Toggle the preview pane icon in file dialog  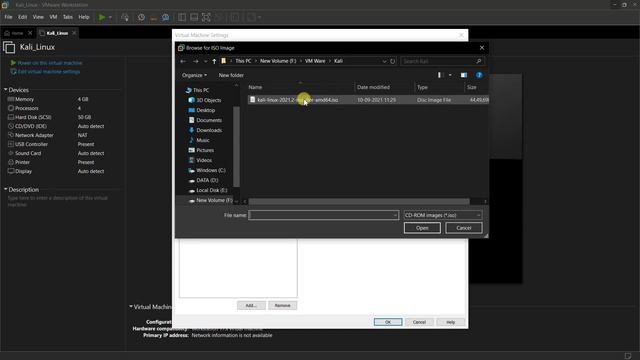pos(464,75)
